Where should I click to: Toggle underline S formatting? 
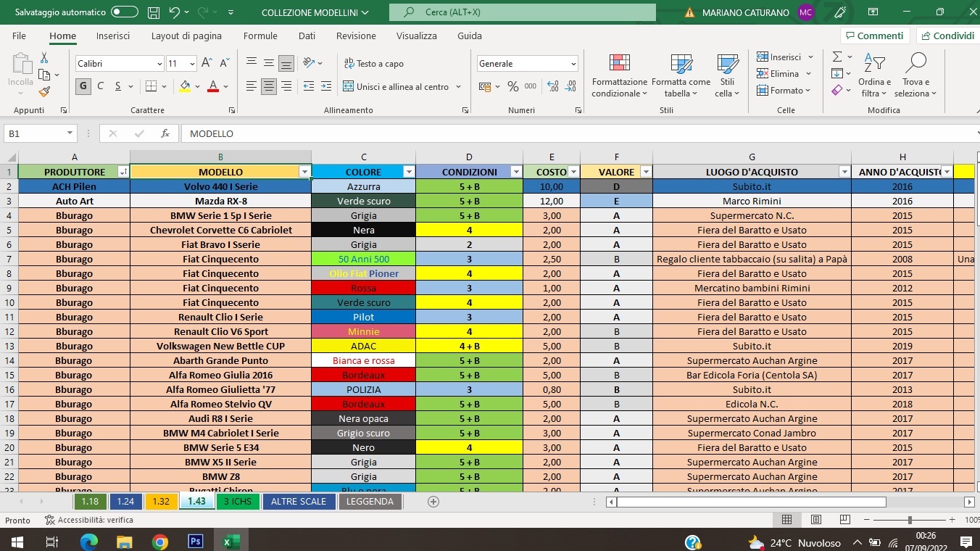coord(117,86)
